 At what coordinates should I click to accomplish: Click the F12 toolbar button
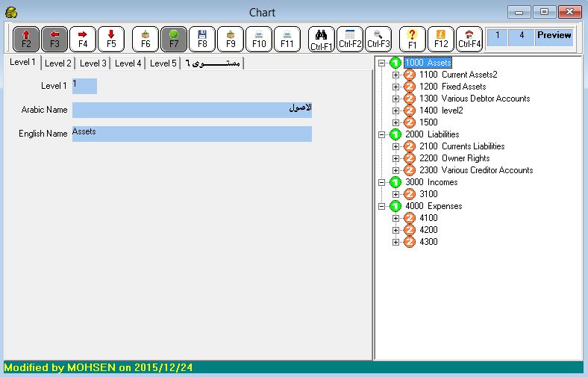click(440, 39)
